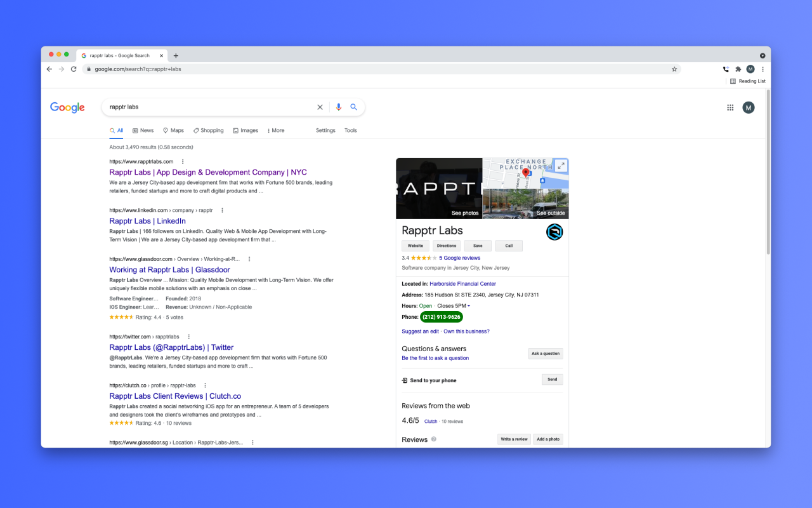Click Own this business? link
This screenshot has height=508, width=812.
(466, 331)
